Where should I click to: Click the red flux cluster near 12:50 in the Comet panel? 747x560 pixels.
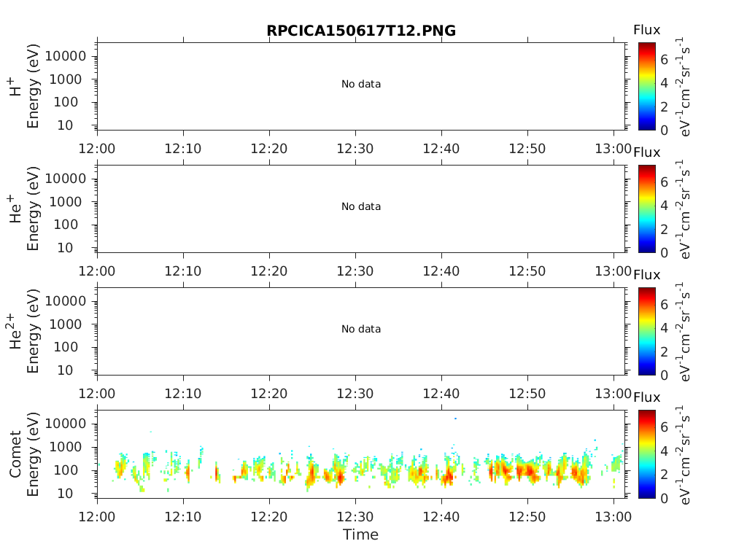pyautogui.click(x=528, y=472)
